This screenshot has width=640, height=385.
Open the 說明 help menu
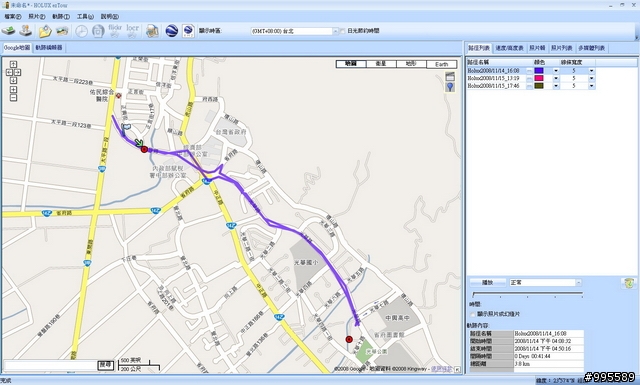109,17
